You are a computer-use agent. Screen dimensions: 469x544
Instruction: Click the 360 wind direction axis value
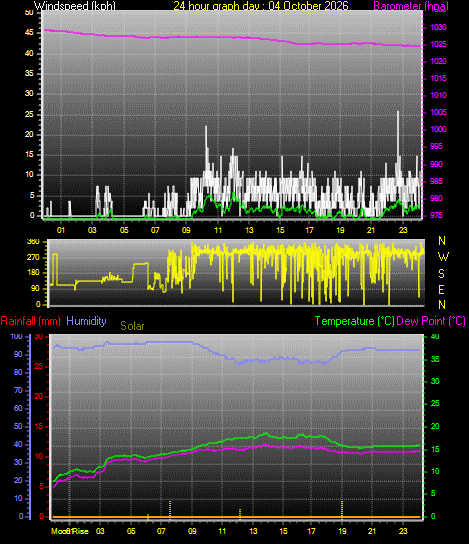(33, 242)
